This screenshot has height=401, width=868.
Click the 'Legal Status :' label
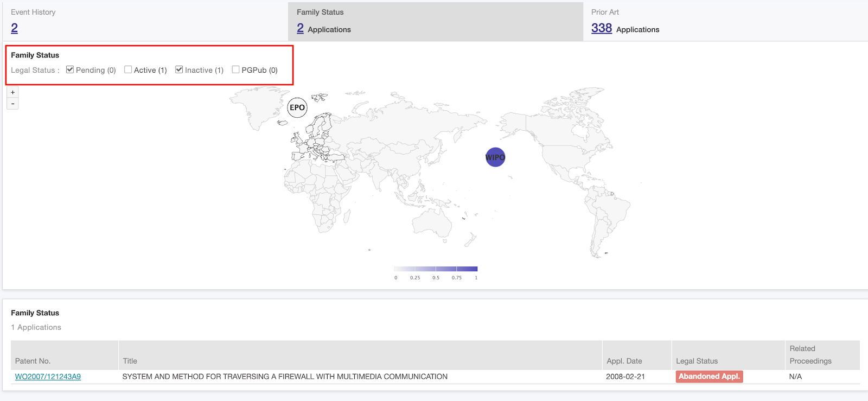[35, 70]
